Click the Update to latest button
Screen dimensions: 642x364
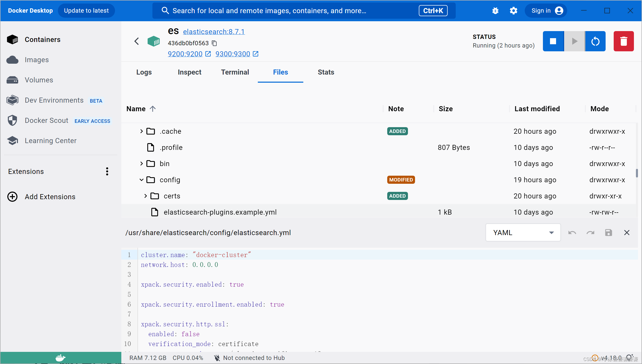pyautogui.click(x=86, y=11)
